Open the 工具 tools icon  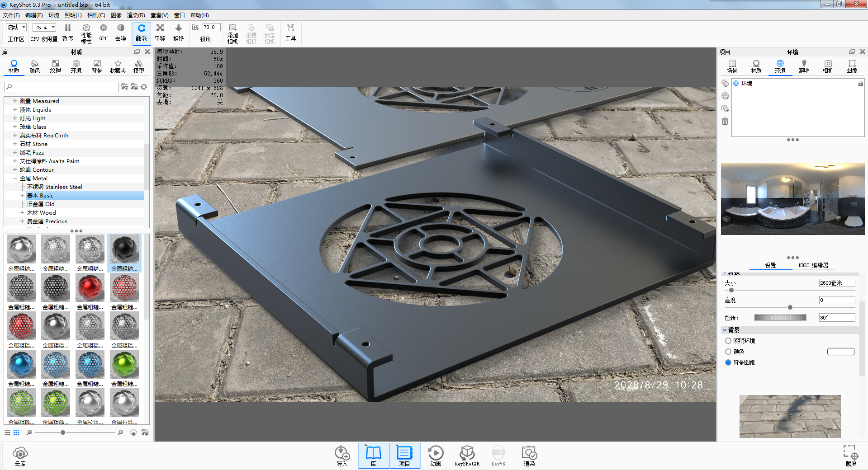coord(290,33)
